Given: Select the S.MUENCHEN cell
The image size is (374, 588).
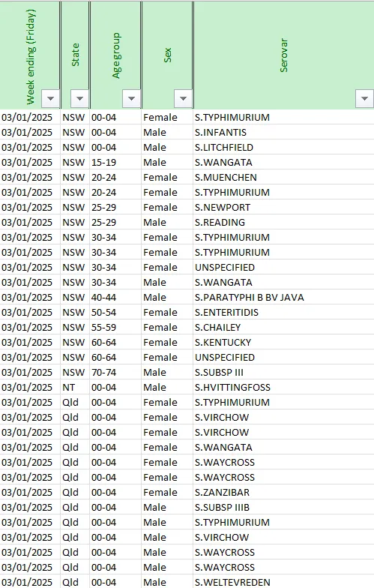Looking at the screenshot, I should [283, 177].
